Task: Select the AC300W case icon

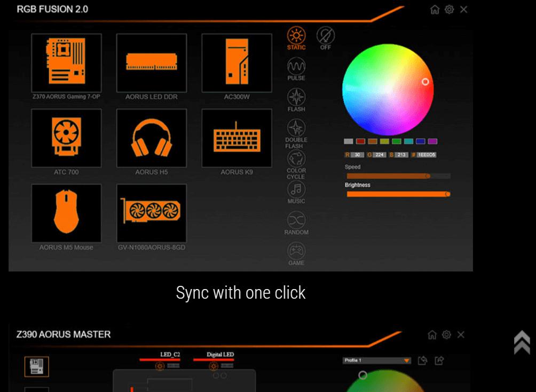Action: (237, 63)
